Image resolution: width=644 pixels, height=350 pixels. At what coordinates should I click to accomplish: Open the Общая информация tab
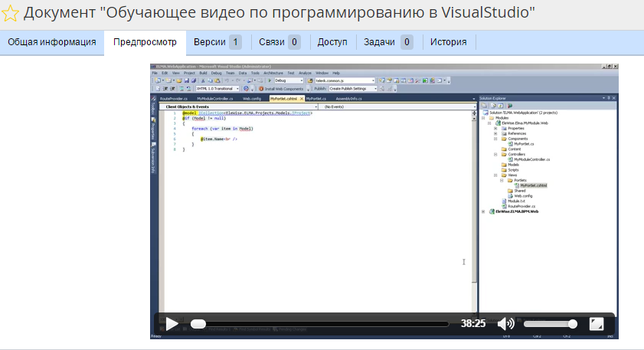point(52,42)
